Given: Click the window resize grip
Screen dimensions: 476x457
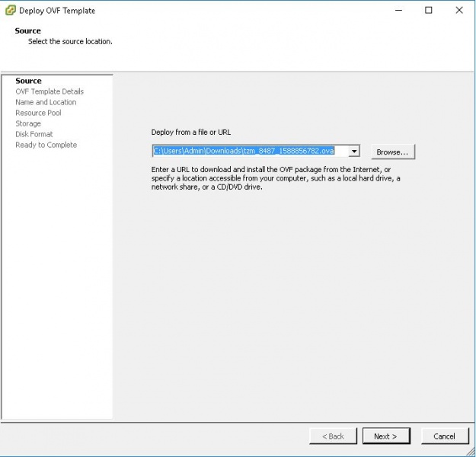Looking at the screenshot, I should click(x=470, y=452).
